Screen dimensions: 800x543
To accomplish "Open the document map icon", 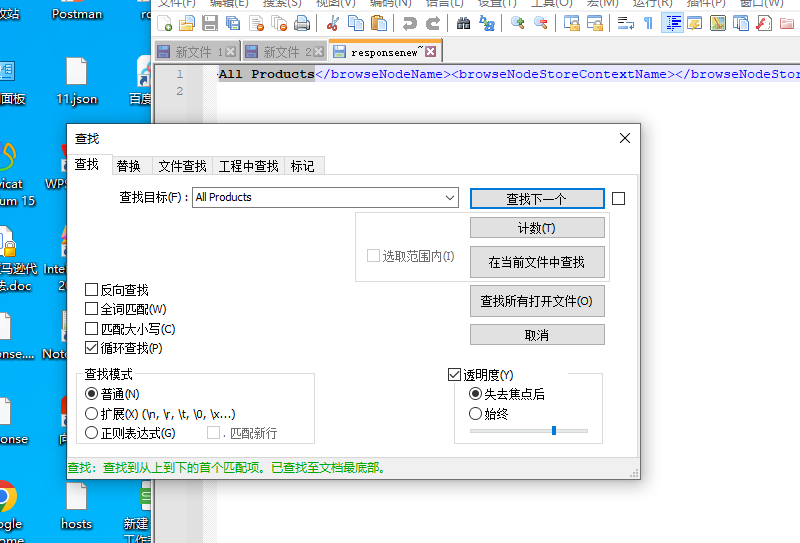I will pyautogui.click(x=718, y=23).
